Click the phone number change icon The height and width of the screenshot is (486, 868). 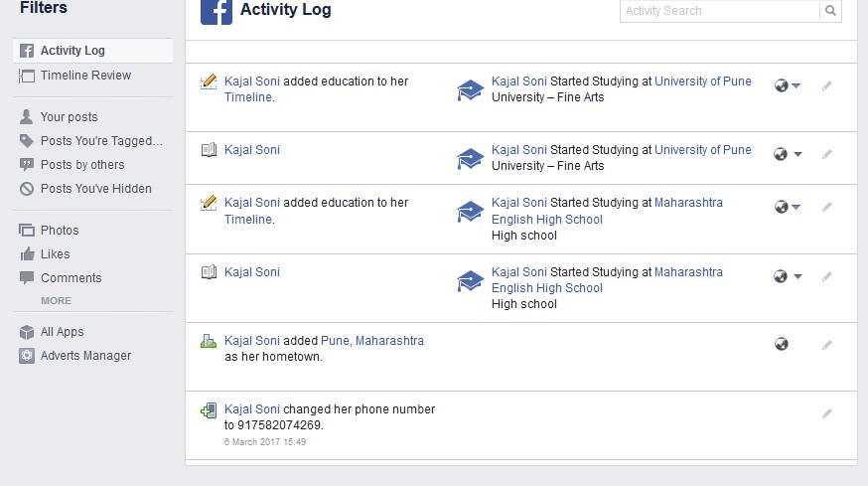click(209, 410)
